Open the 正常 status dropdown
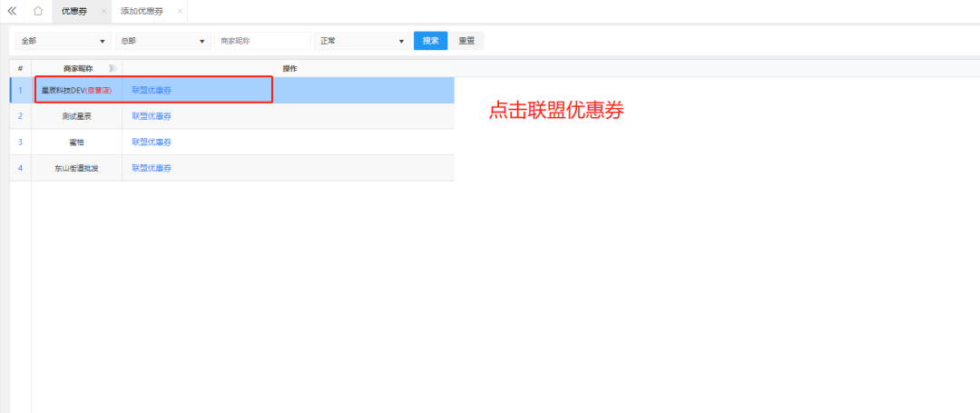 click(361, 41)
